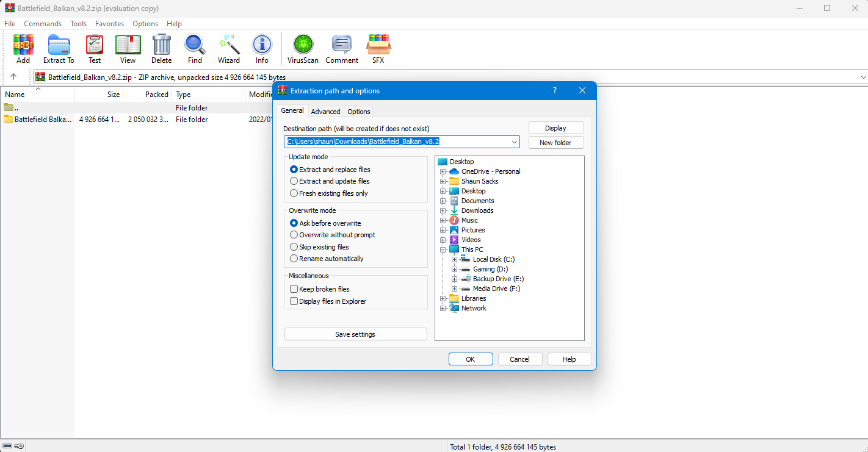
Task: Choose Overwrite without prompt
Action: 294,235
